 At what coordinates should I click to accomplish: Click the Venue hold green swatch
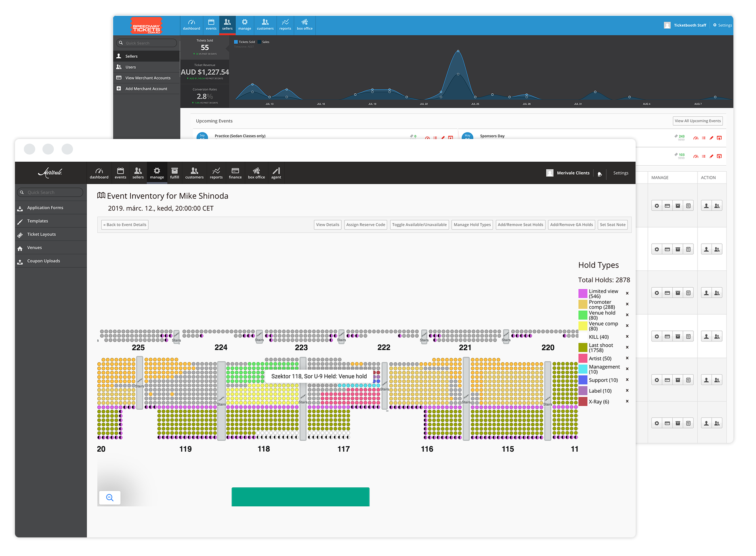(x=582, y=315)
